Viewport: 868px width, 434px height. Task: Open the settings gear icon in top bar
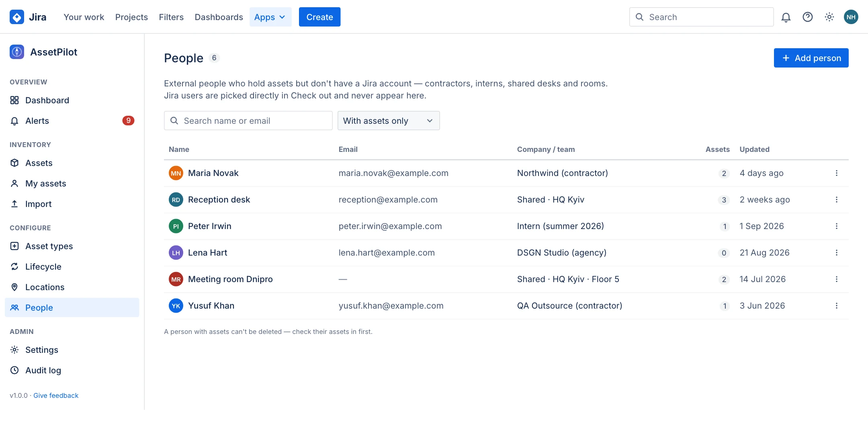(x=829, y=17)
